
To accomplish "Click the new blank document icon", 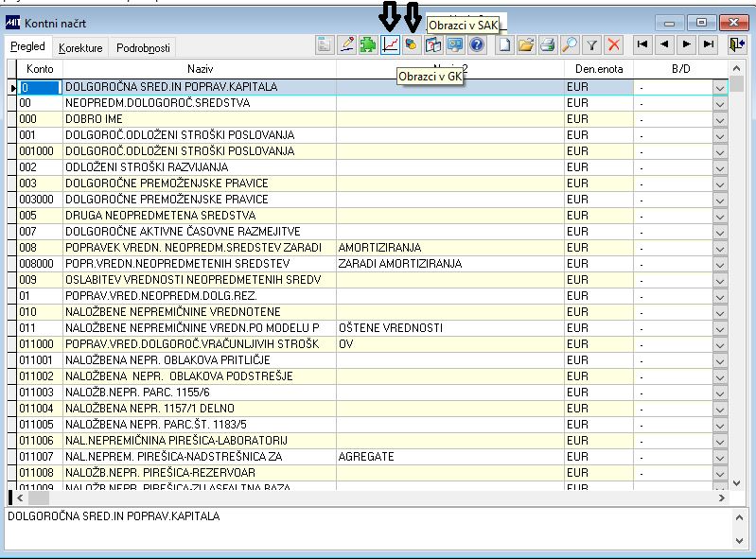I will (x=505, y=44).
